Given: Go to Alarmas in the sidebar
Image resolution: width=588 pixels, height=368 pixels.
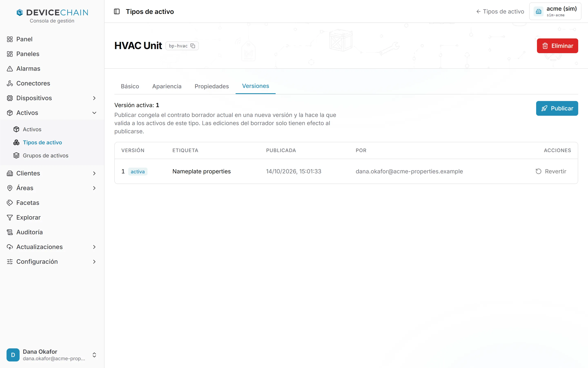Looking at the screenshot, I should pyautogui.click(x=52, y=69).
